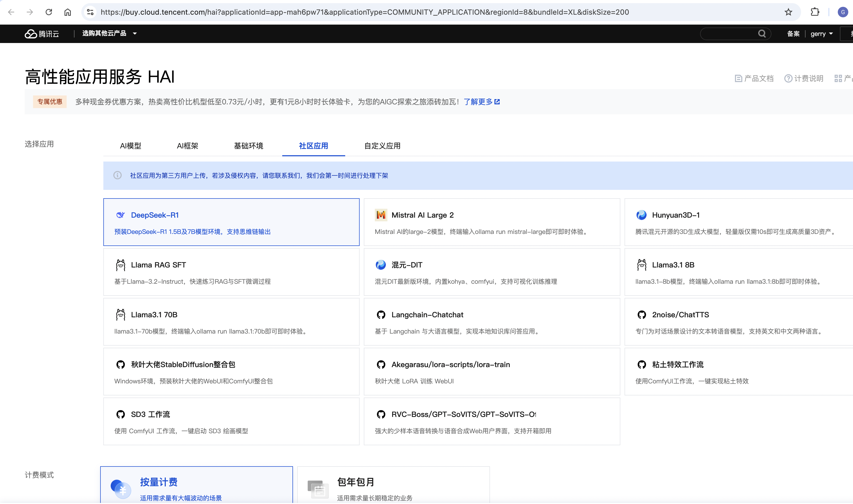Click the browser forward arrow
The width and height of the screenshot is (853, 504).
30,12
